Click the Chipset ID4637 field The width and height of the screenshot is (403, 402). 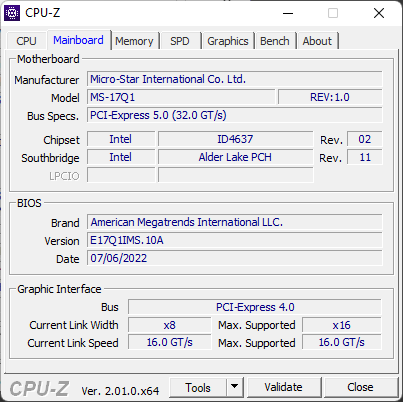click(x=235, y=139)
